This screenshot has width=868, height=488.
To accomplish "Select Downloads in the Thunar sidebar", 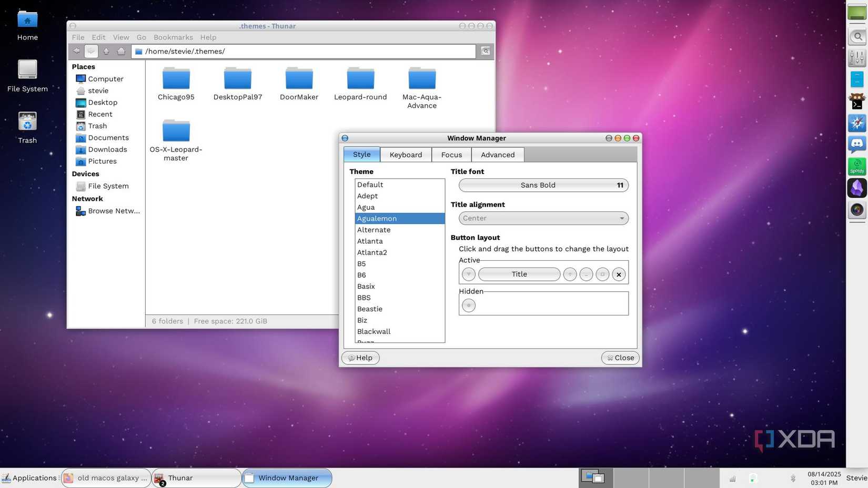I will (x=107, y=149).
